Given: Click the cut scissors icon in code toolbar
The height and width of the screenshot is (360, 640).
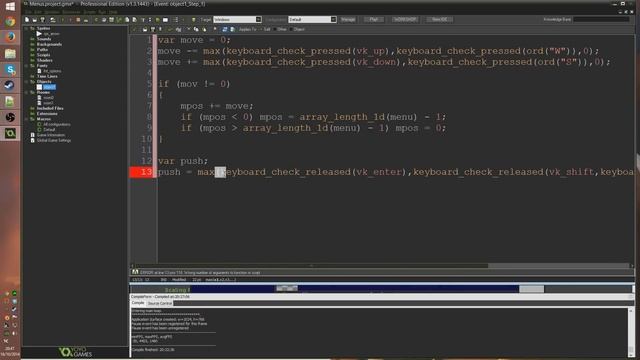Looking at the screenshot, I should point(189,29).
